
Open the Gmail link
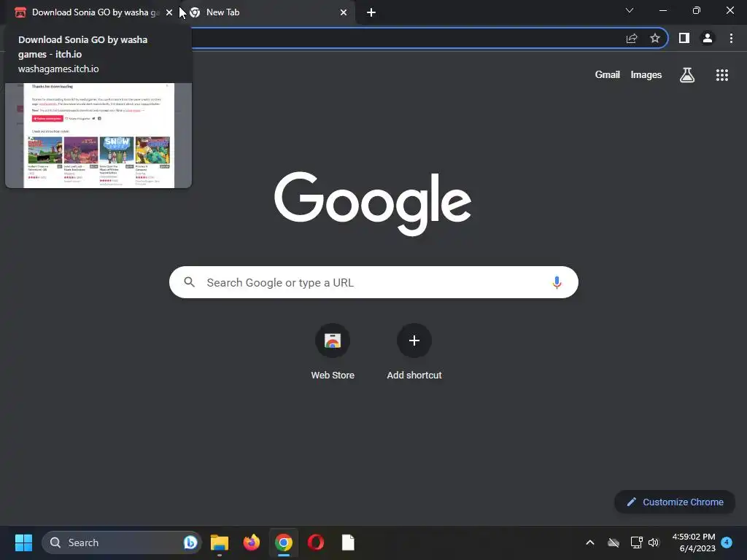[608, 75]
